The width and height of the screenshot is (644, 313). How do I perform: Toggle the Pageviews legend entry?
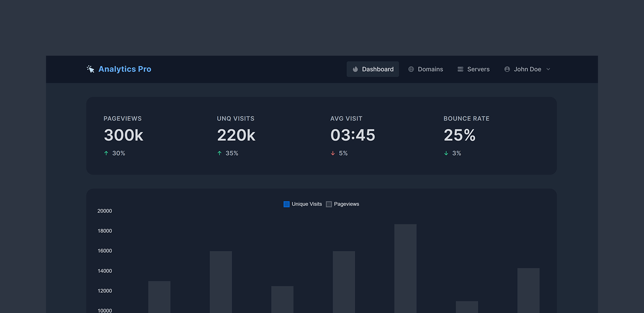[342, 204]
